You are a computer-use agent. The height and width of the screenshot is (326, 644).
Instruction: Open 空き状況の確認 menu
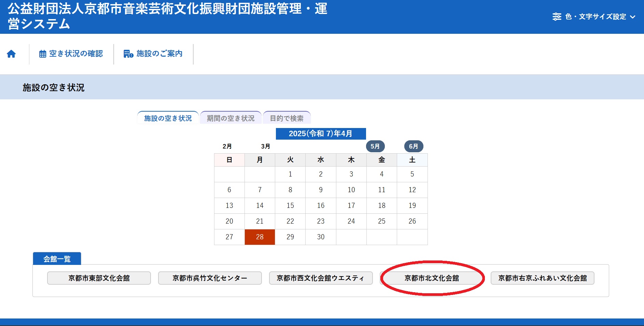pyautogui.click(x=71, y=54)
